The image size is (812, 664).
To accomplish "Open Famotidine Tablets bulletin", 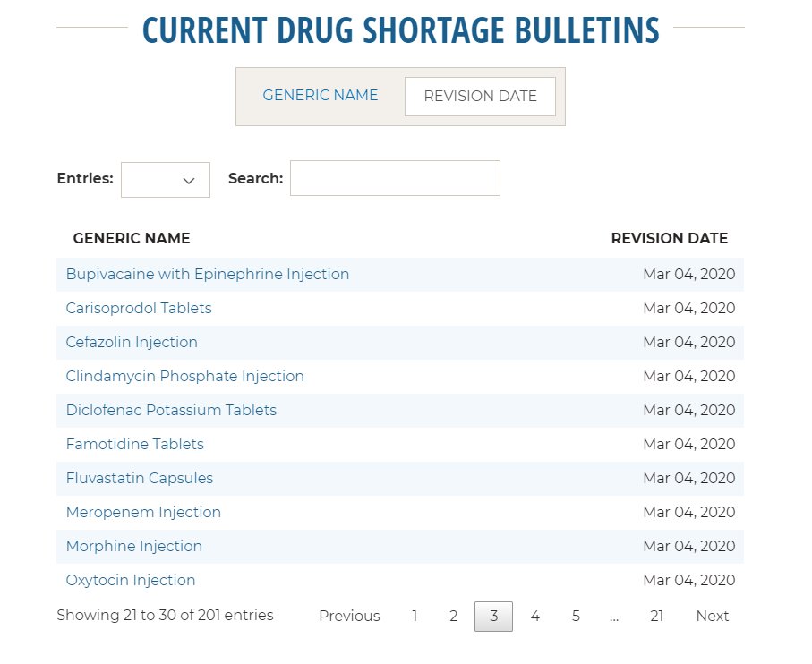I will [x=134, y=444].
